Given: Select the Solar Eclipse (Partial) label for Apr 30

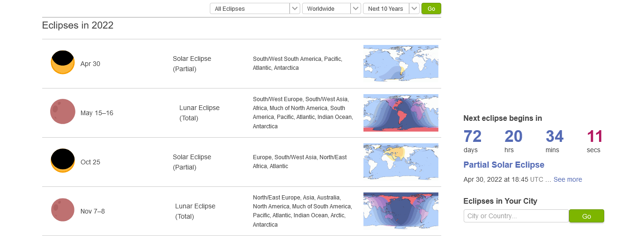Looking at the screenshot, I should point(192,64).
